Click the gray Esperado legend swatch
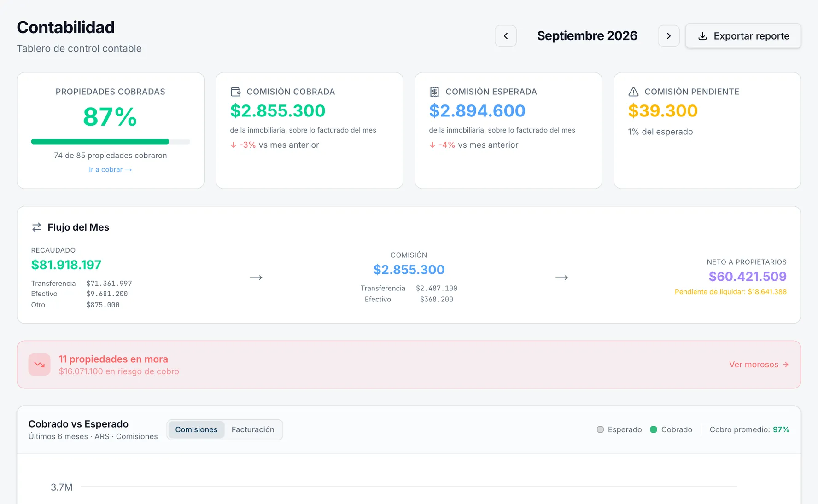This screenshot has height=504, width=818. click(x=600, y=429)
